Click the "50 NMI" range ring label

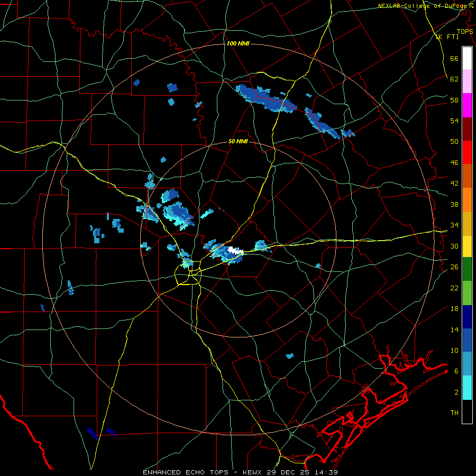pyautogui.click(x=238, y=141)
